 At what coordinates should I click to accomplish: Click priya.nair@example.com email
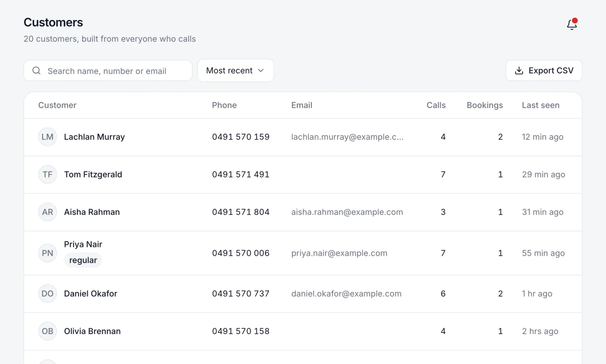pos(339,253)
